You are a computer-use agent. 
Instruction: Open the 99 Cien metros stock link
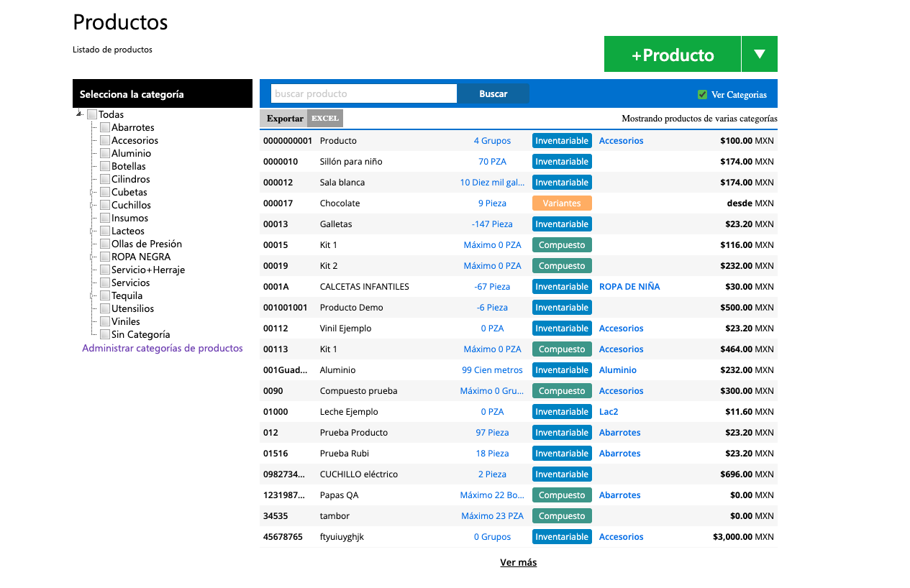click(x=492, y=369)
